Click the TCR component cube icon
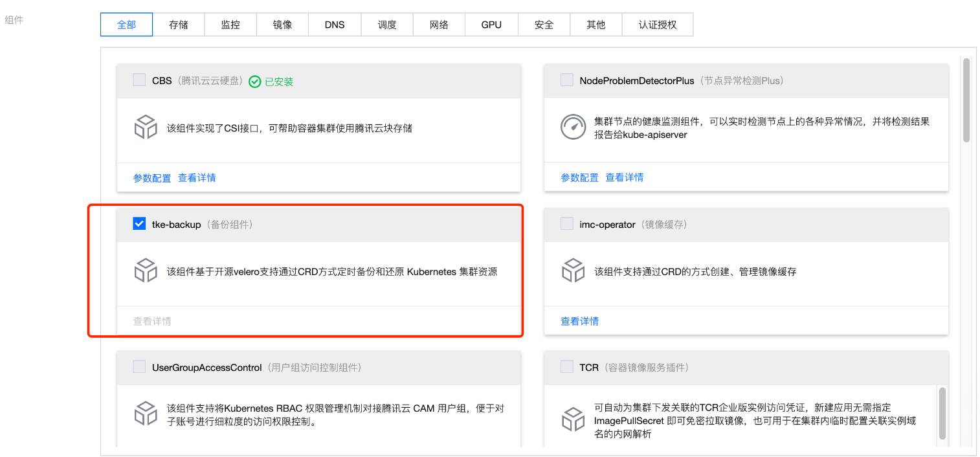980x457 pixels. pyautogui.click(x=573, y=419)
